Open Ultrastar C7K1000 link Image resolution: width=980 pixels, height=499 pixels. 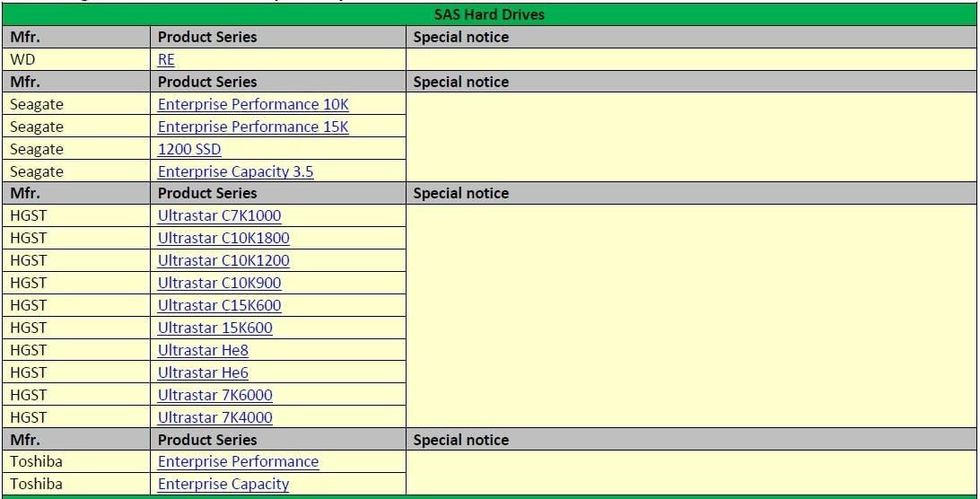(x=219, y=215)
